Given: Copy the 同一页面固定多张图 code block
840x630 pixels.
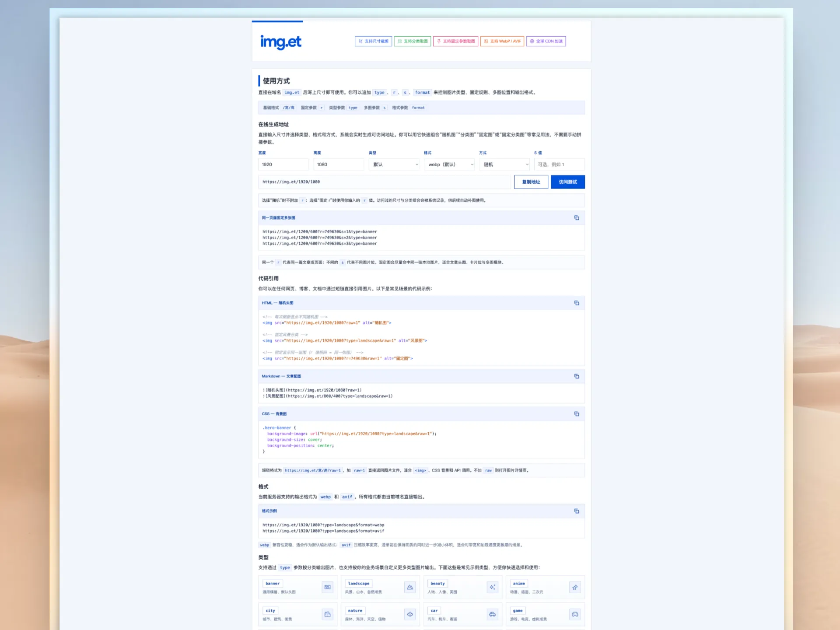Looking at the screenshot, I should (577, 218).
